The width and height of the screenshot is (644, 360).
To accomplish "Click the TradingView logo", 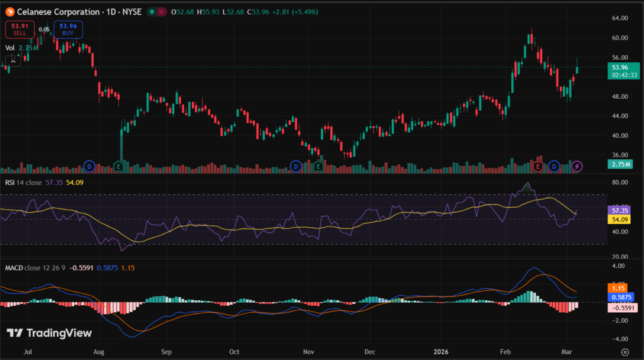I will (49, 333).
